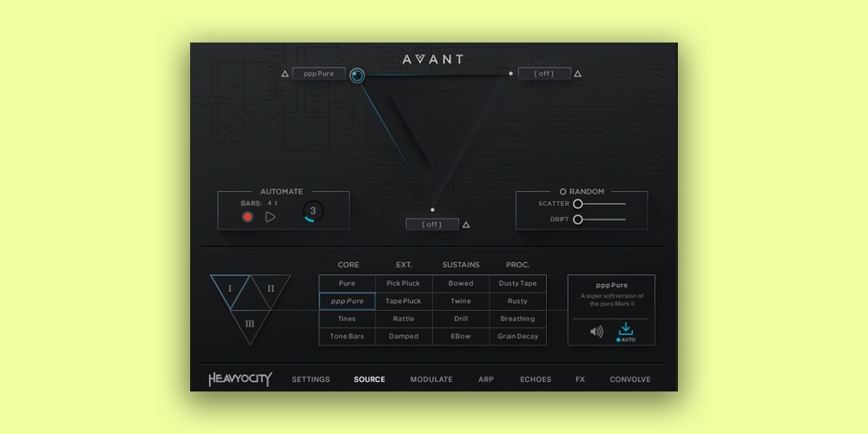Select the Dusty Tape source
Viewport: 868px width, 434px height.
coord(517,284)
